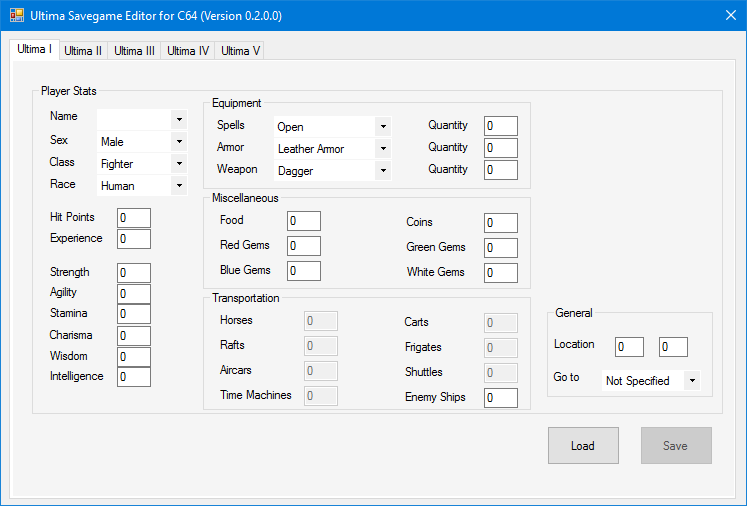The width and height of the screenshot is (747, 506).
Task: Click the first Location coordinate field
Action: (629, 347)
